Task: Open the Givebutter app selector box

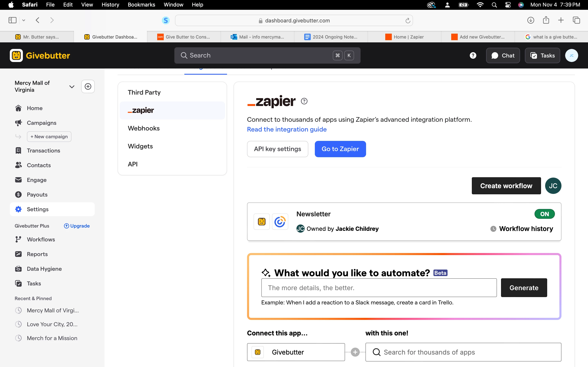Action: pos(296,352)
